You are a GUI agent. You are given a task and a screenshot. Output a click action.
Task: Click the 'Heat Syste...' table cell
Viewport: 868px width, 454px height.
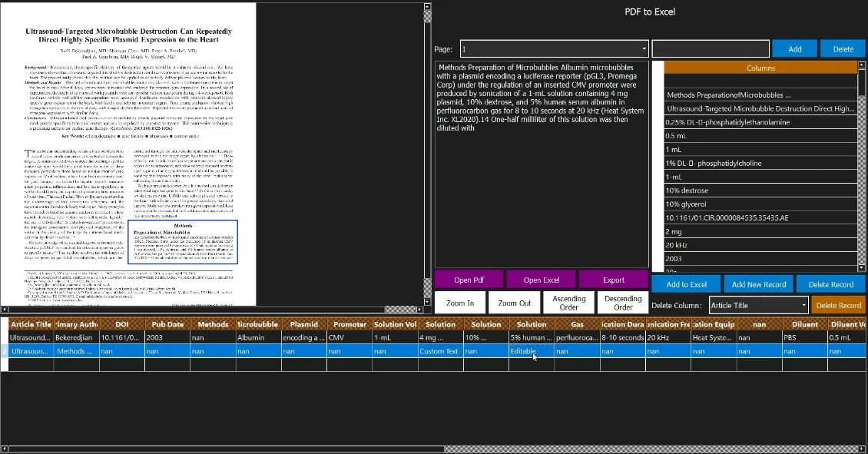point(714,338)
